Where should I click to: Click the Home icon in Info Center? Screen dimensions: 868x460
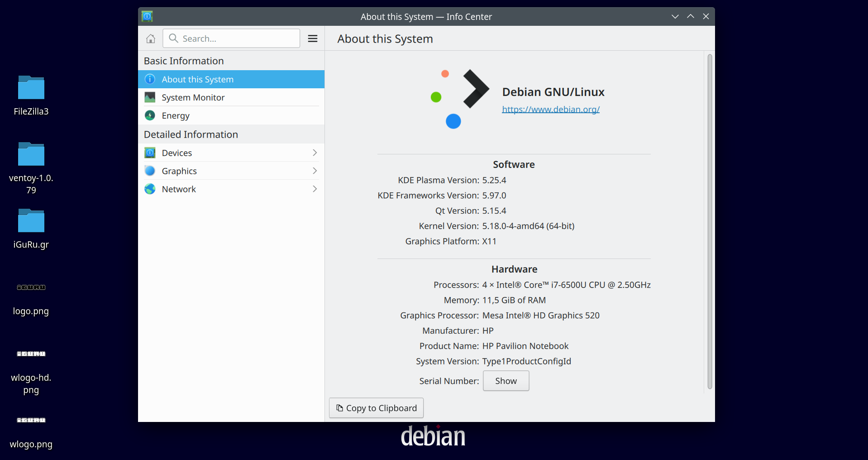point(151,38)
